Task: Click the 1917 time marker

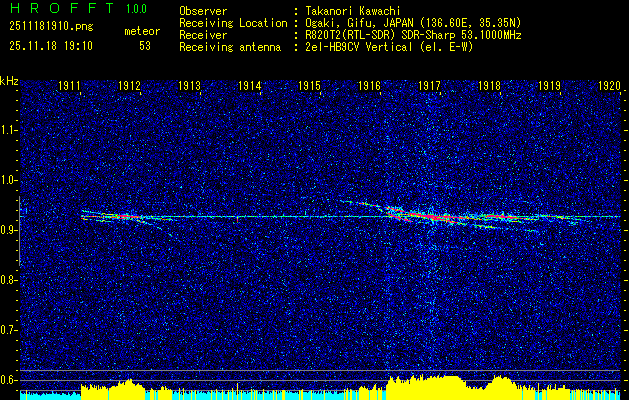Action: click(x=430, y=85)
